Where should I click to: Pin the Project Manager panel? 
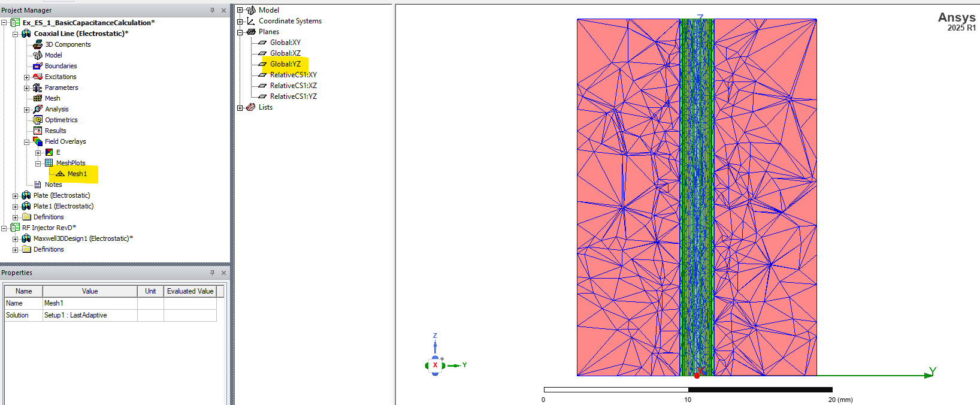212,10
